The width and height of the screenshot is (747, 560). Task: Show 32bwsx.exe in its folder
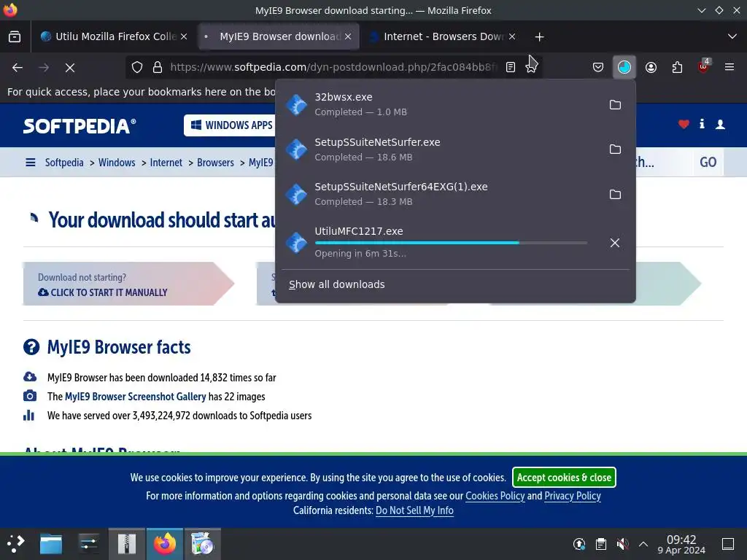tap(615, 105)
